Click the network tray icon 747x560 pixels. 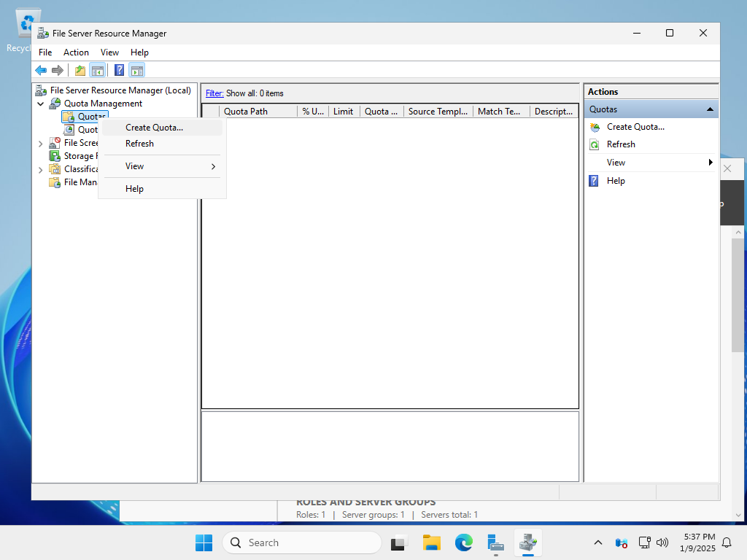pos(644,542)
